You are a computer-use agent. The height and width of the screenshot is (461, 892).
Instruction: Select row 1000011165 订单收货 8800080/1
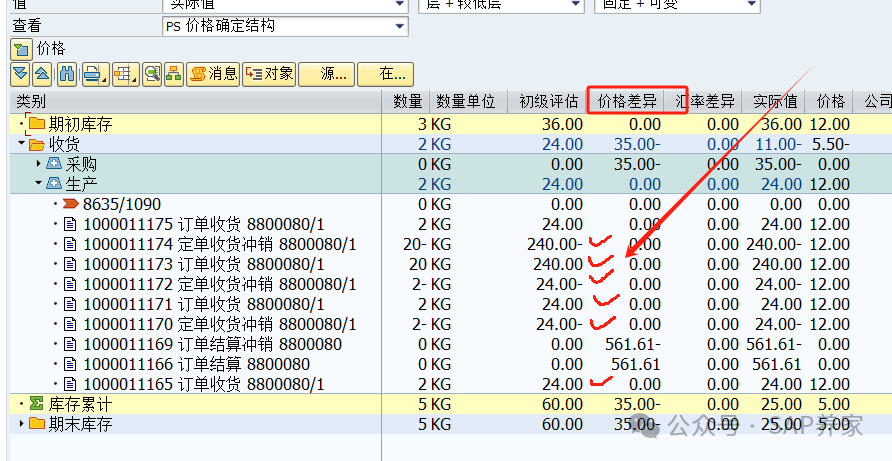pos(204,384)
